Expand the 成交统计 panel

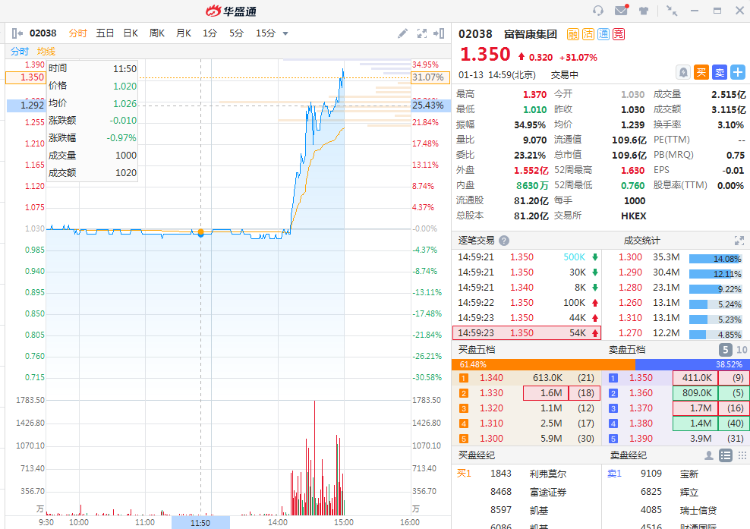[x=739, y=240]
